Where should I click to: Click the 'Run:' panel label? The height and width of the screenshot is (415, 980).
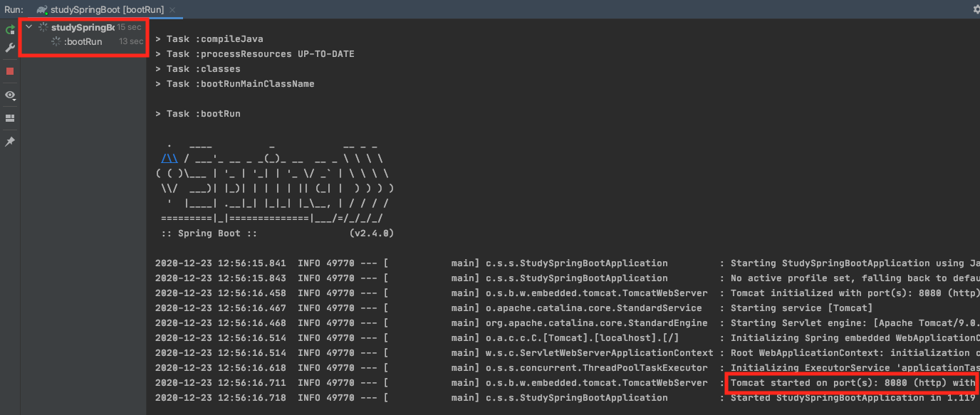(x=14, y=9)
